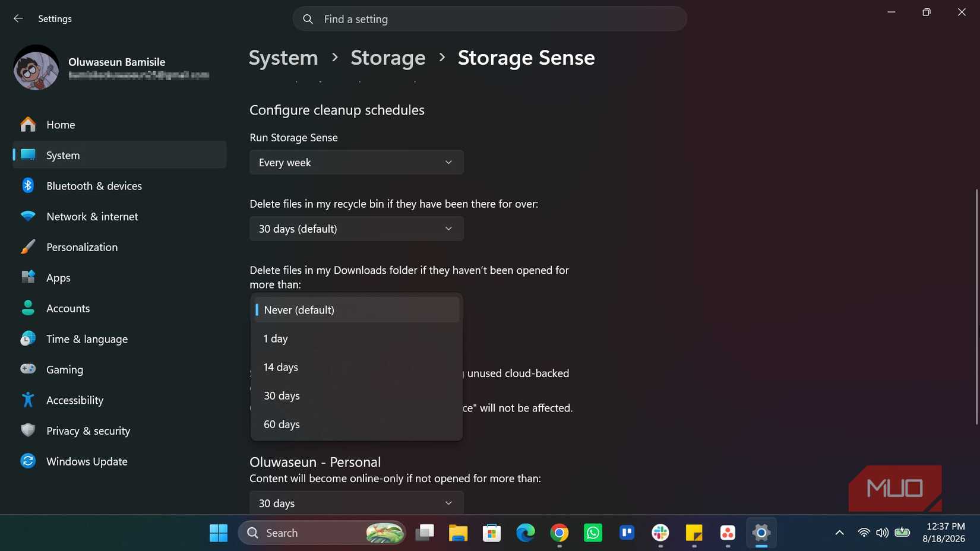Click the Oluwaseun Bamisile account name
The height and width of the screenshot is (551, 980).
point(117,62)
